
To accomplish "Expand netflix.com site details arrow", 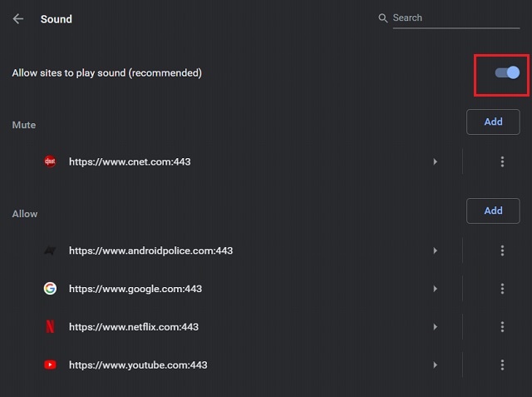I will pos(435,327).
